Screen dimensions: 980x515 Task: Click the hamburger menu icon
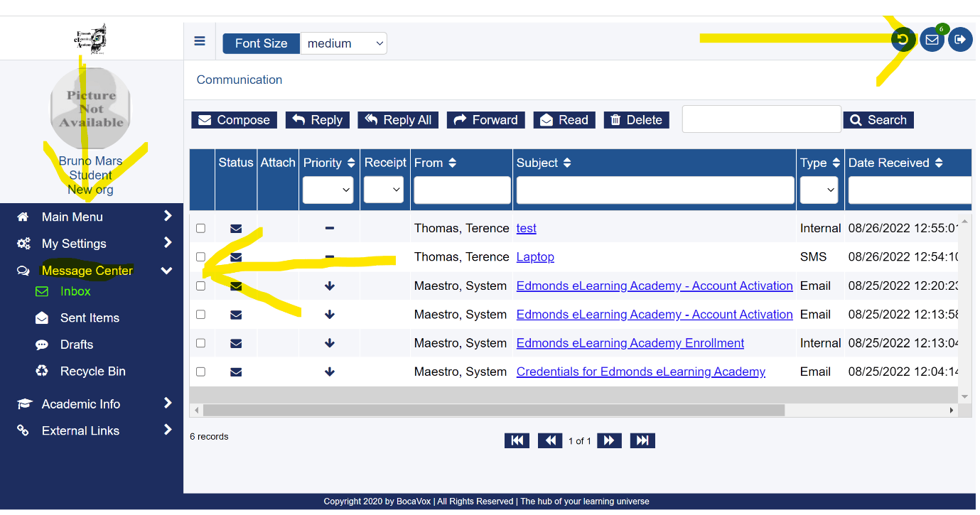point(200,41)
